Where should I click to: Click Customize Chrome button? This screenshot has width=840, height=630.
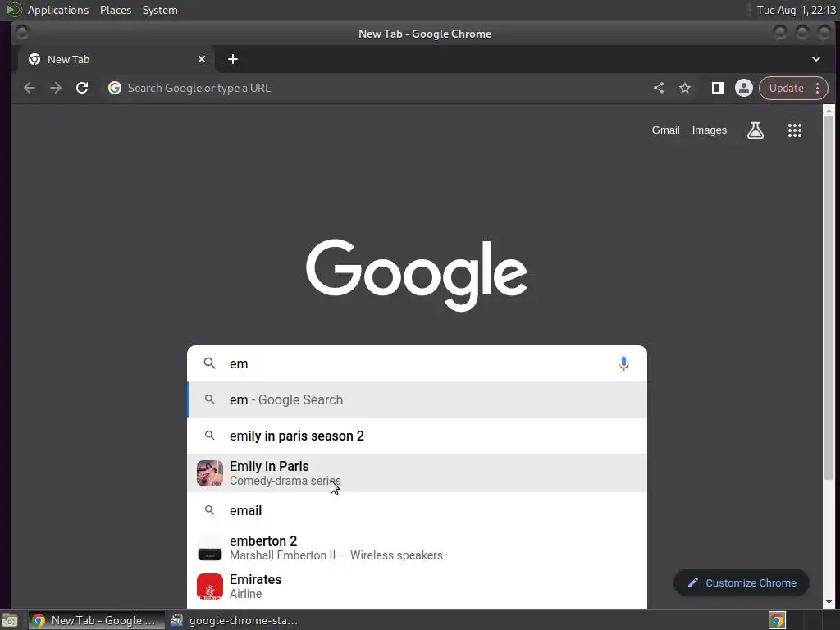pos(742,583)
